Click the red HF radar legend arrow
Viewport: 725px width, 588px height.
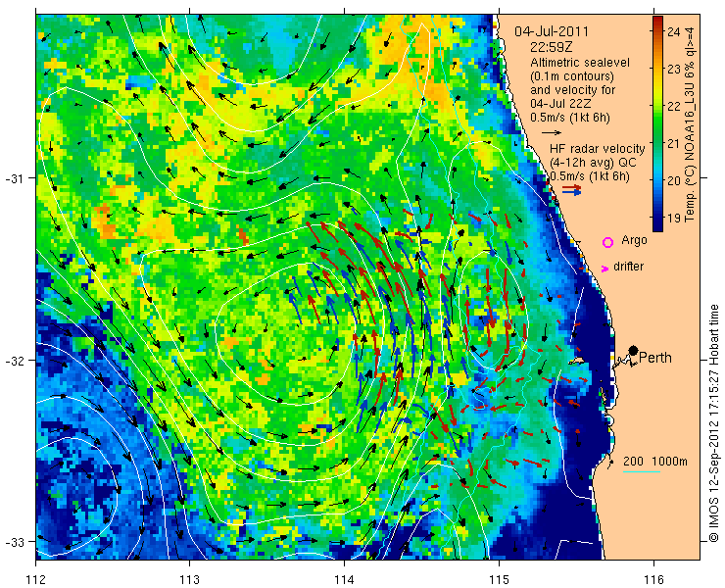(572, 187)
